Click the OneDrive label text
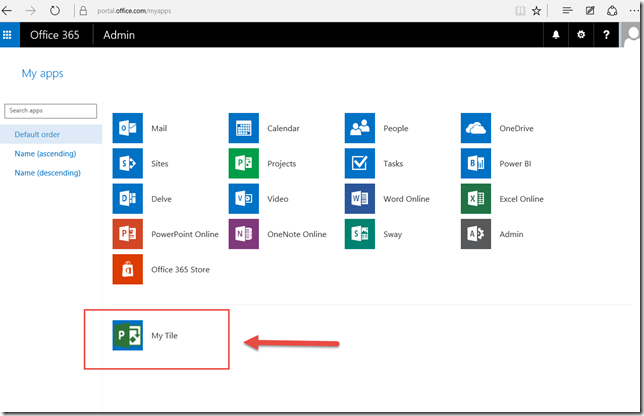The height and width of the screenshot is (416, 644). 516,128
